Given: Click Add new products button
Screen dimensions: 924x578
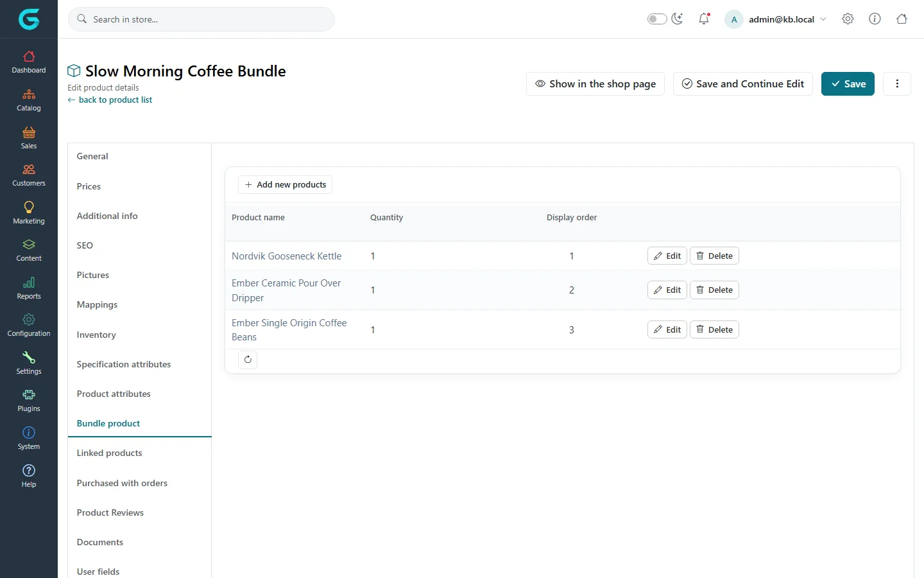Looking at the screenshot, I should point(285,184).
